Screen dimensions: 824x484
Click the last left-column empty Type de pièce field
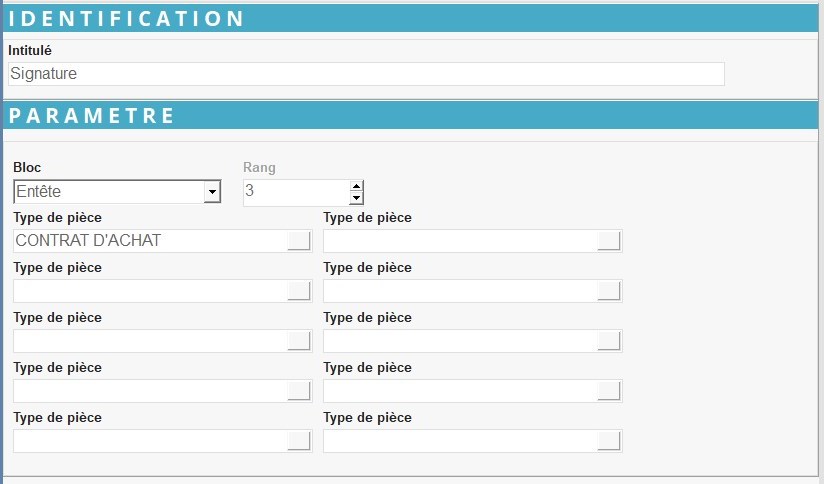[150, 441]
